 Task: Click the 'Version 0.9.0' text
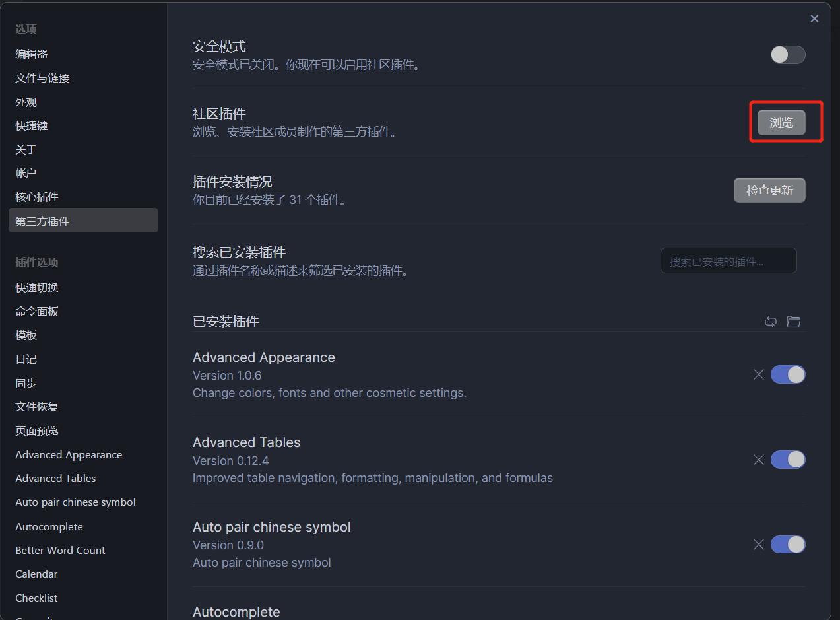point(227,545)
